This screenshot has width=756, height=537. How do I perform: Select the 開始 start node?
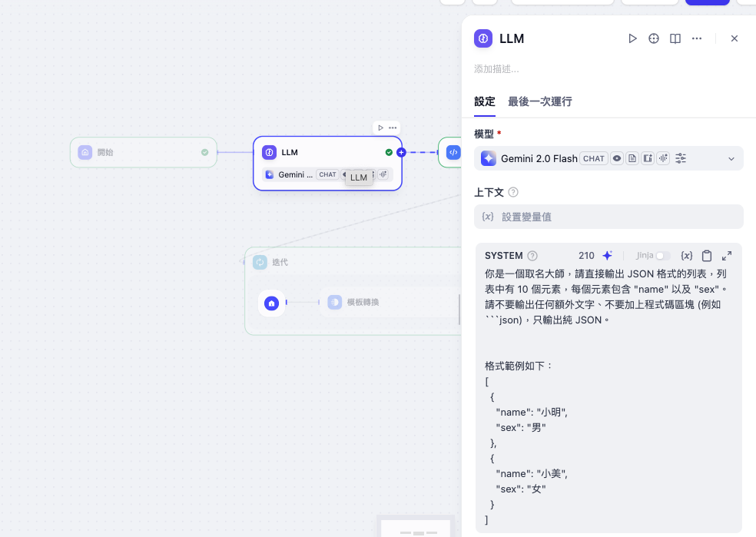click(144, 152)
